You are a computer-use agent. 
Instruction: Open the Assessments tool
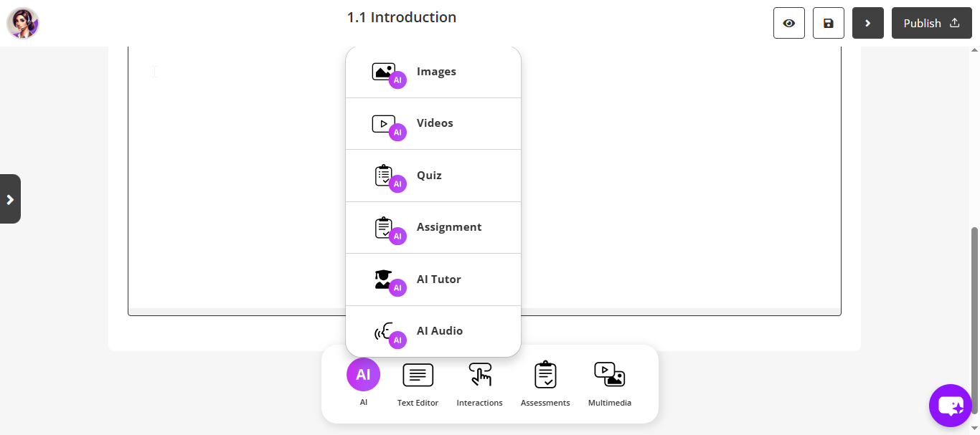pyautogui.click(x=545, y=382)
